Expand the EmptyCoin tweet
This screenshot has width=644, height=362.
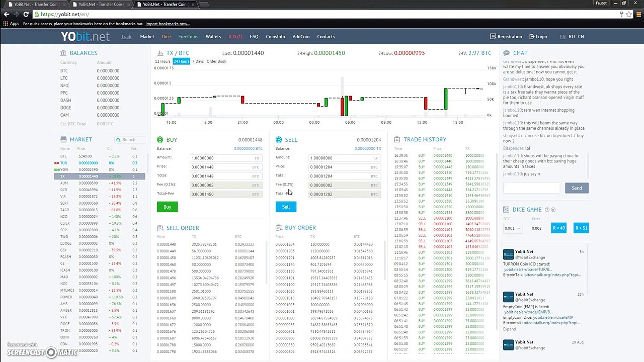tap(510, 329)
